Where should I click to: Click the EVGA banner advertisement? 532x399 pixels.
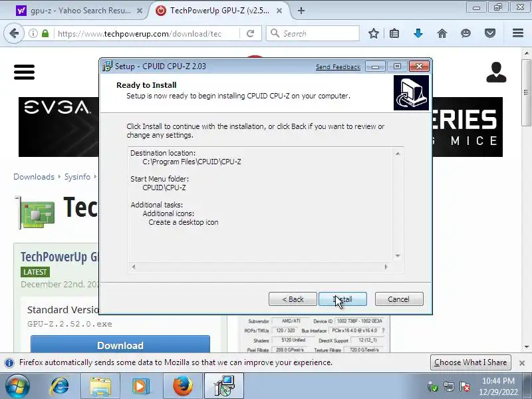(59, 127)
